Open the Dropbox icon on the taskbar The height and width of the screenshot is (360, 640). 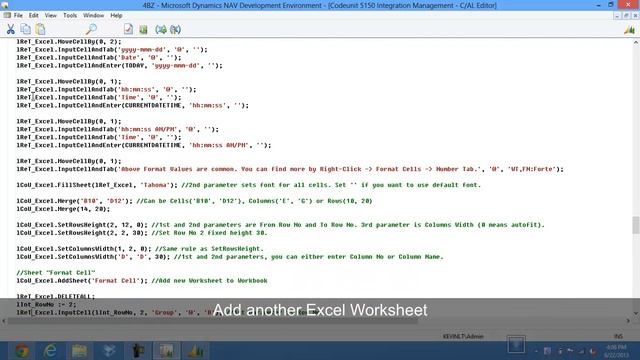pos(109,351)
